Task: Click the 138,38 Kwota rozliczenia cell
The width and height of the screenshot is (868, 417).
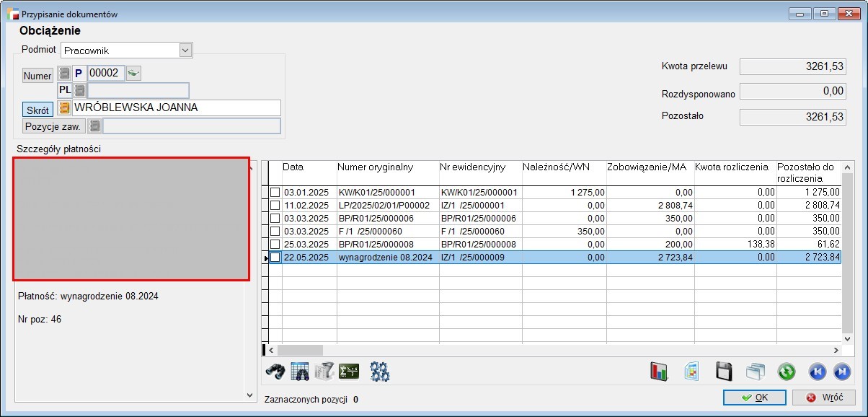Action: point(735,245)
